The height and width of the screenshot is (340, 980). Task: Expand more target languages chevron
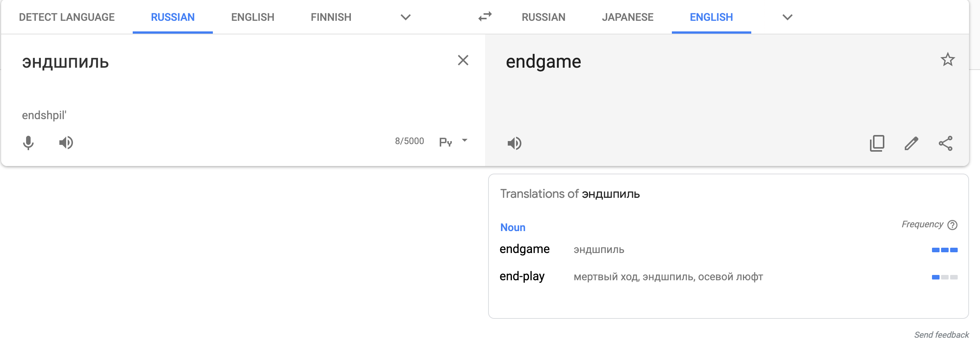pos(787,17)
